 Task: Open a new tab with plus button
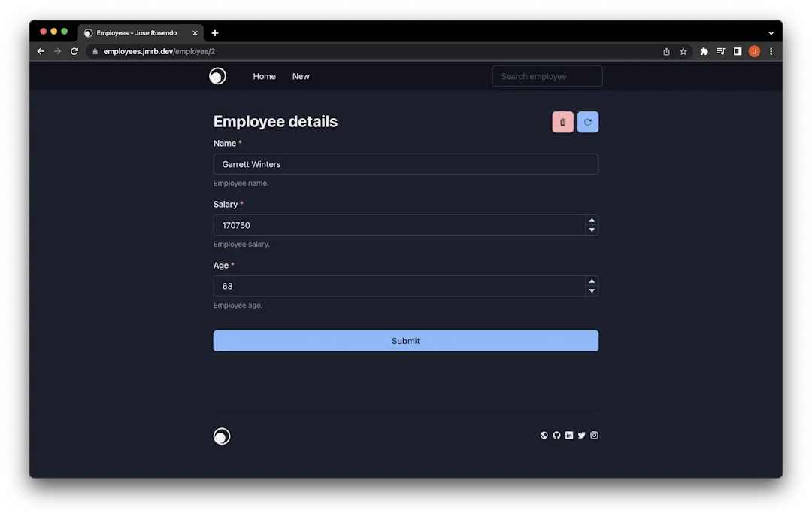click(x=215, y=33)
